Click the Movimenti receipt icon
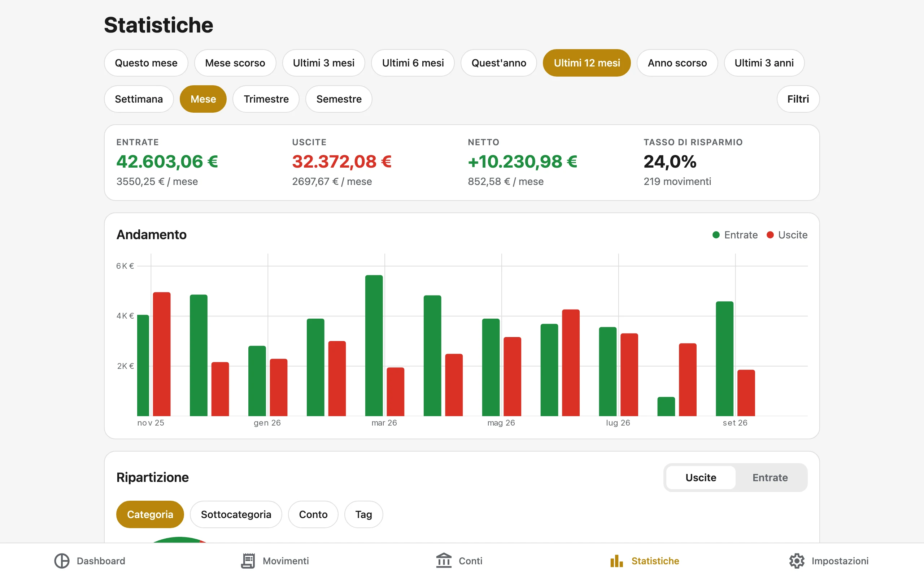 tap(248, 561)
